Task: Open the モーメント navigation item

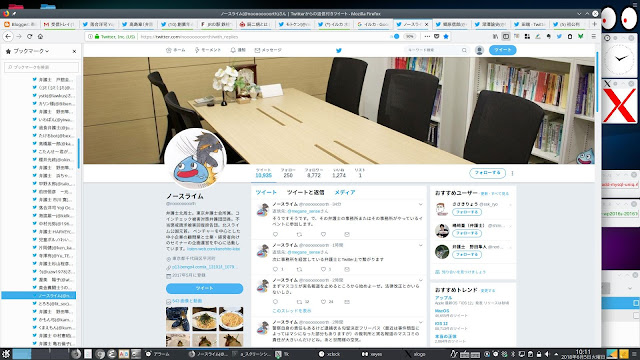Action: click(x=208, y=50)
